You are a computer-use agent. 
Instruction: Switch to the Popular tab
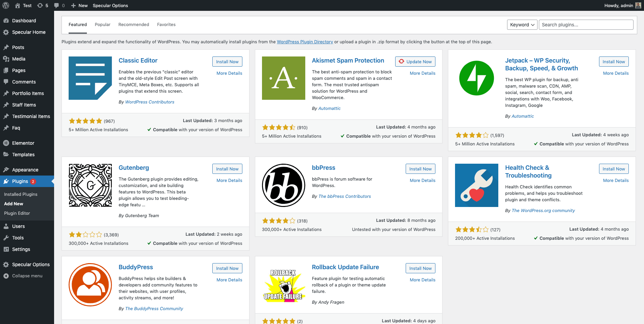point(102,25)
